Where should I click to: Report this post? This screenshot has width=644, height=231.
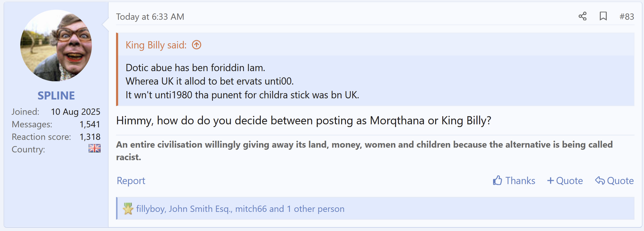131,181
